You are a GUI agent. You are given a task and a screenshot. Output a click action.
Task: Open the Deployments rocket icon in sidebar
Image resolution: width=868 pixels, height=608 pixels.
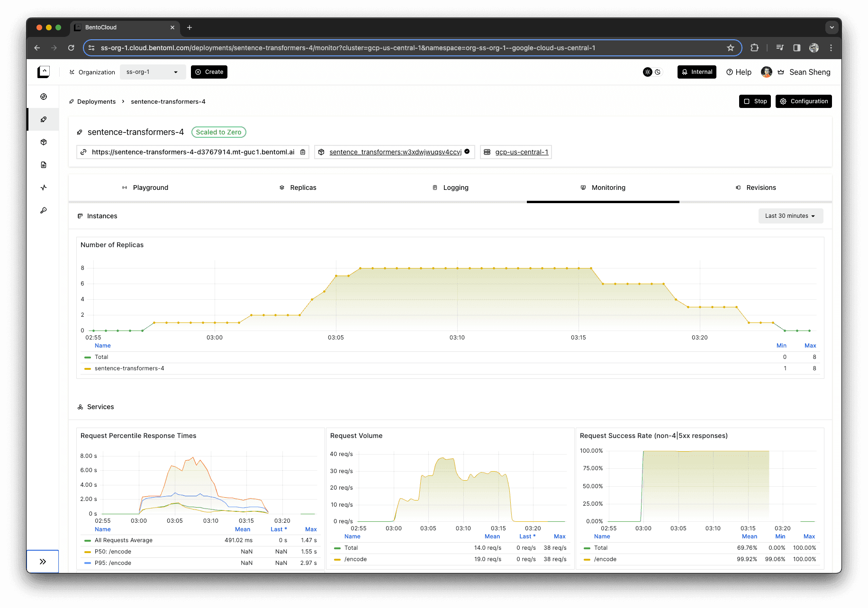tap(43, 119)
